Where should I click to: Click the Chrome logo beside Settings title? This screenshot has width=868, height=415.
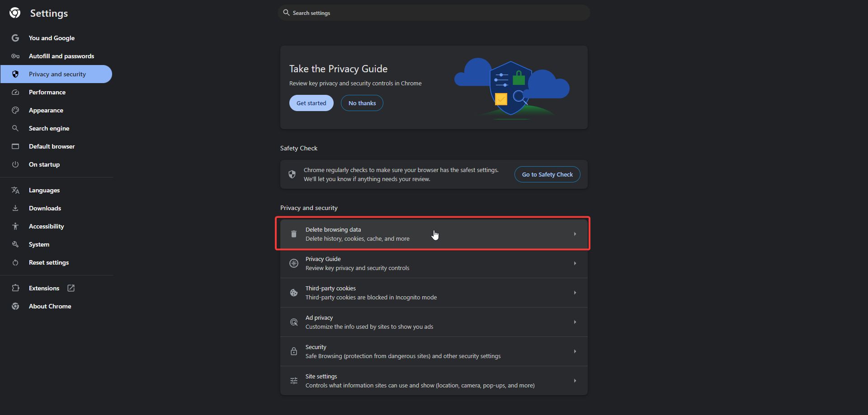pyautogui.click(x=15, y=13)
